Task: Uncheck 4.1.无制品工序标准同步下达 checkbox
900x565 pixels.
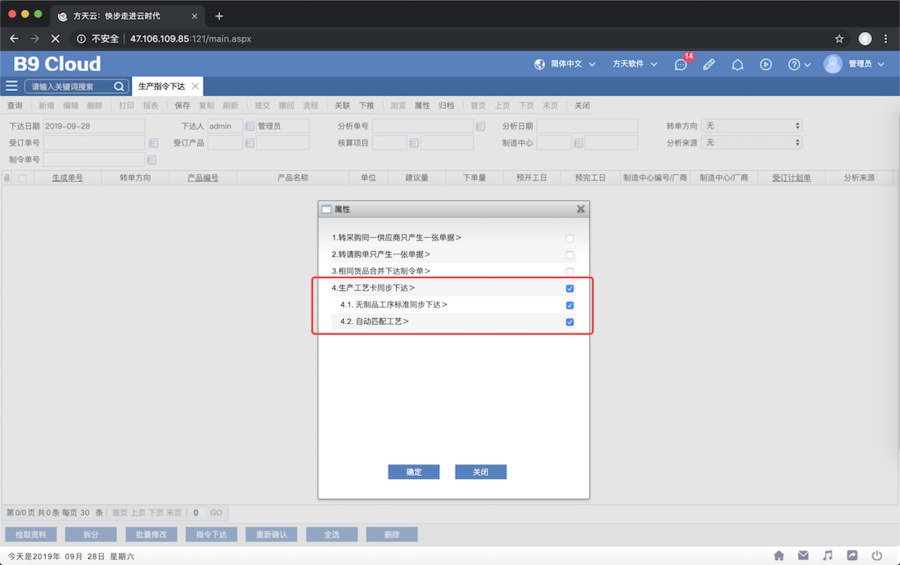Action: pos(569,305)
